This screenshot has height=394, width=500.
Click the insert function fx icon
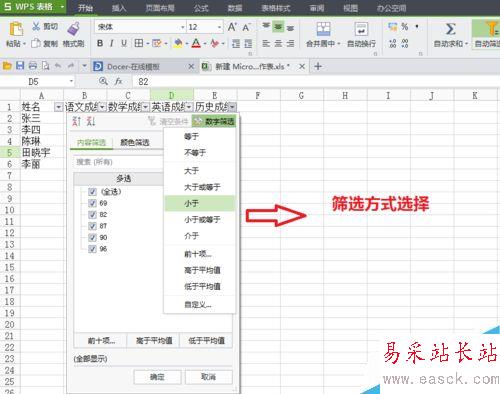point(118,81)
